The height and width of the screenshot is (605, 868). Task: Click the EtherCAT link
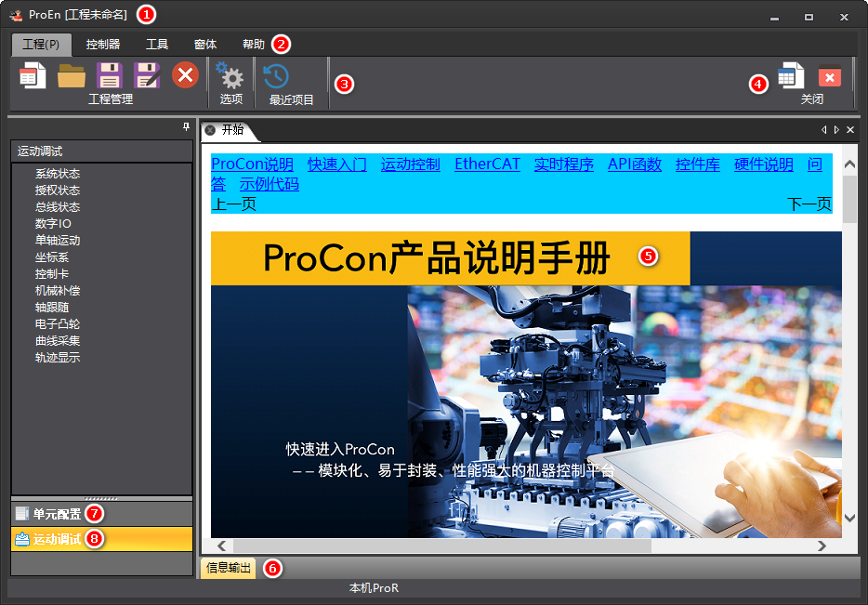[487, 164]
